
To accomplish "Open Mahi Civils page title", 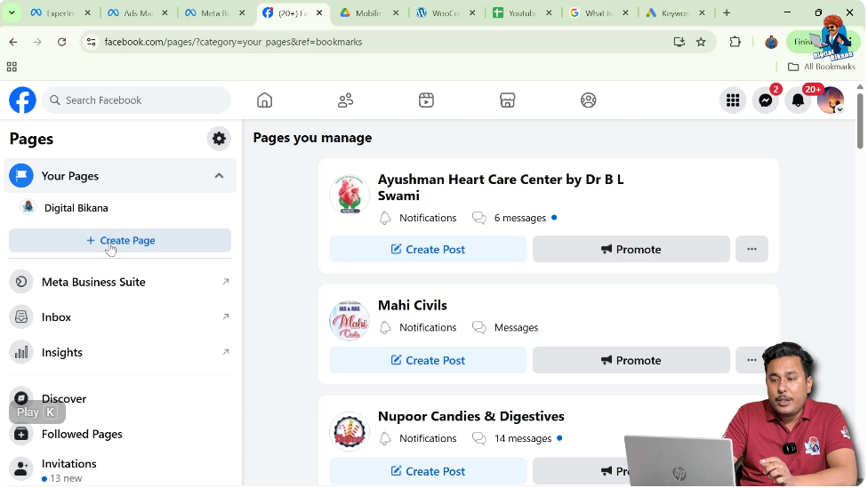I will click(x=413, y=306).
